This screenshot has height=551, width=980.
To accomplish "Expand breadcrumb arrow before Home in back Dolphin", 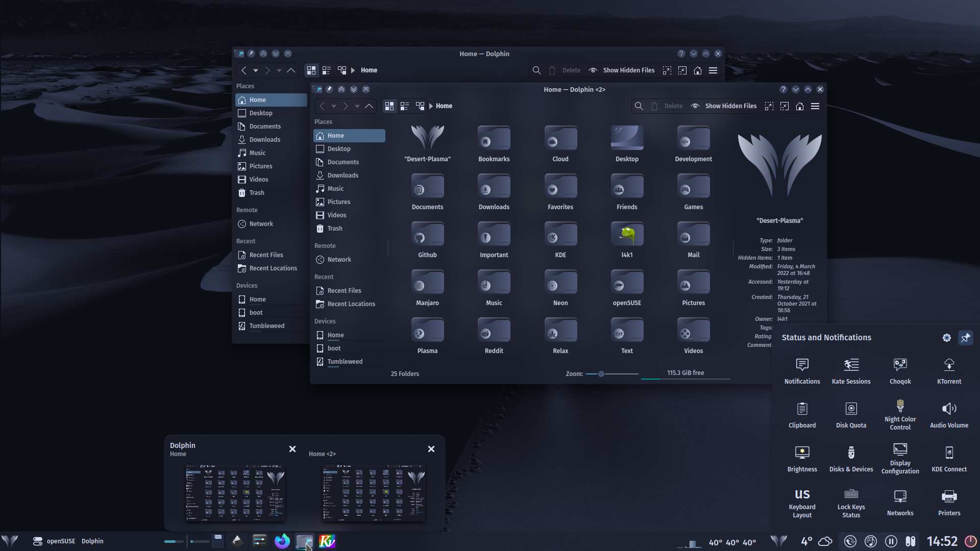I will [x=353, y=70].
